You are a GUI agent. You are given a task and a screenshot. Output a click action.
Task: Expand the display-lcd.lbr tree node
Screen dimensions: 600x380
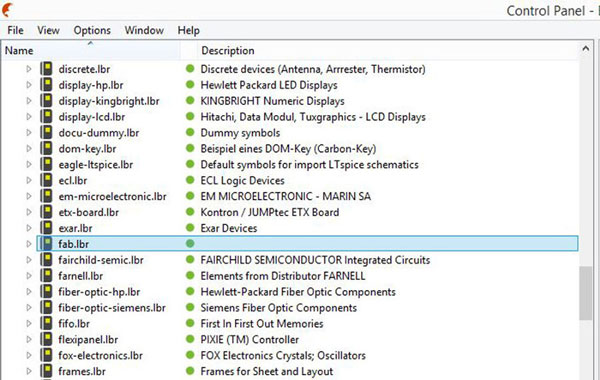pyautogui.click(x=29, y=117)
